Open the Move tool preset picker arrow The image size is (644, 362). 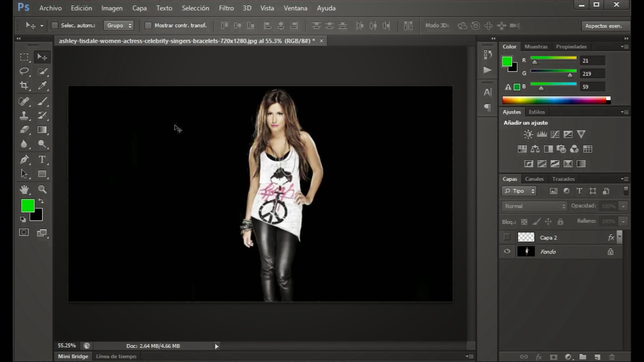(x=41, y=26)
